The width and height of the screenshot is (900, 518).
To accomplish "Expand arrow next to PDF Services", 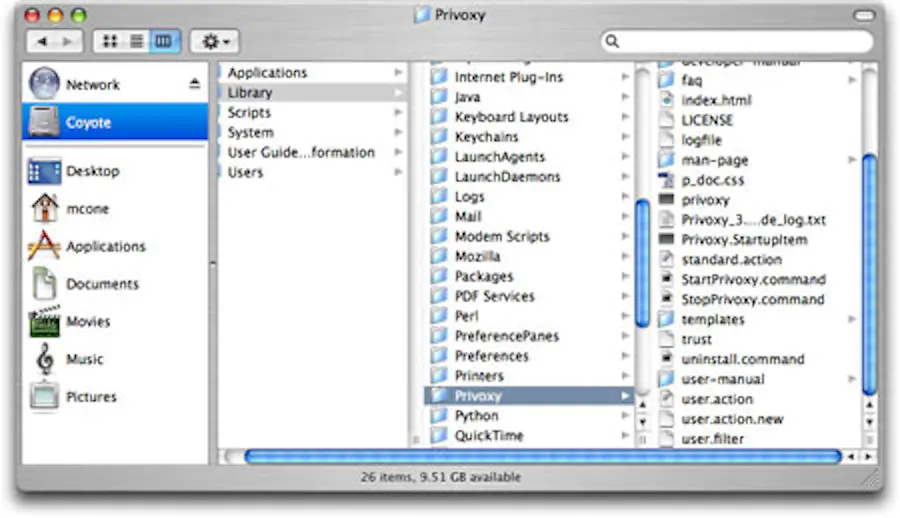I will click(x=625, y=296).
